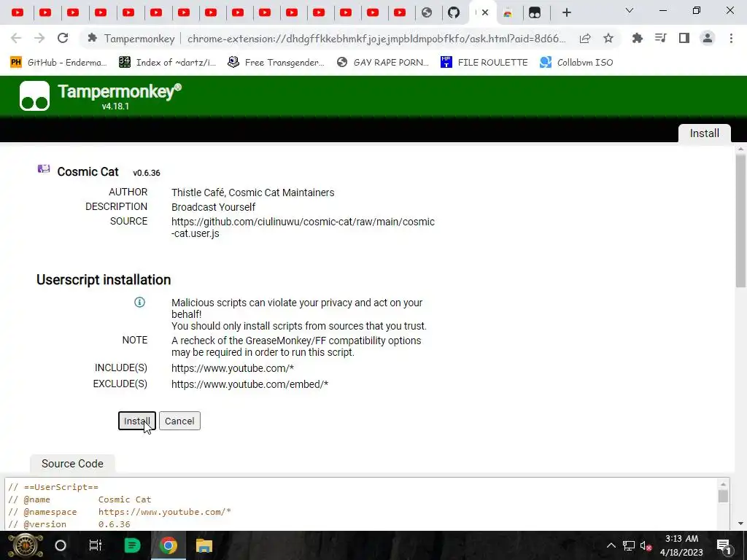Click the Install button to install userscript
The image size is (747, 560).
pyautogui.click(x=136, y=421)
